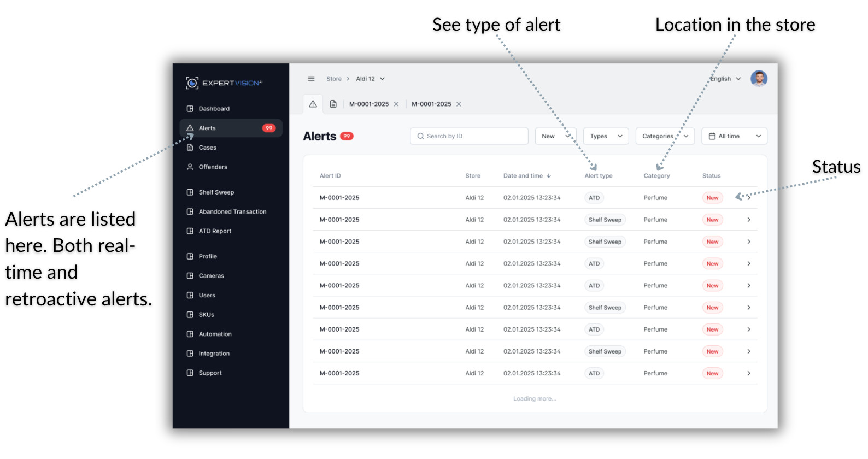Screen dimensions: 868x459
Task: Open the alerts triangle tab icon
Action: tap(313, 104)
